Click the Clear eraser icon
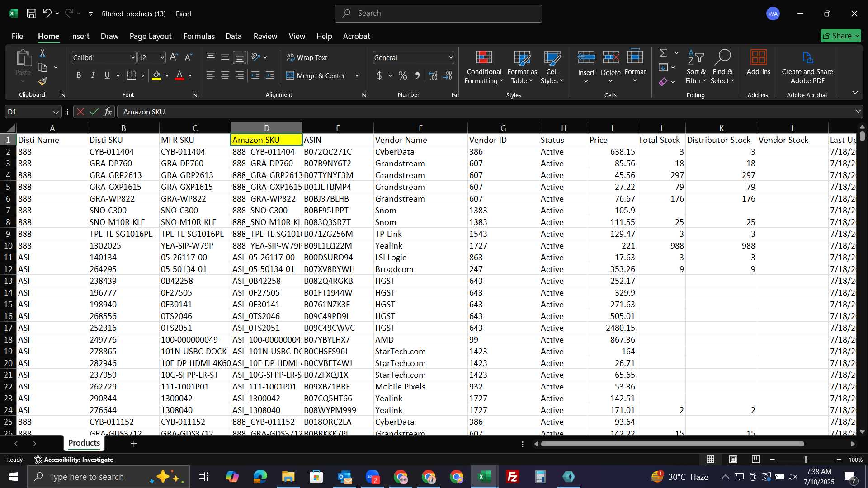868x488 pixels. point(663,82)
